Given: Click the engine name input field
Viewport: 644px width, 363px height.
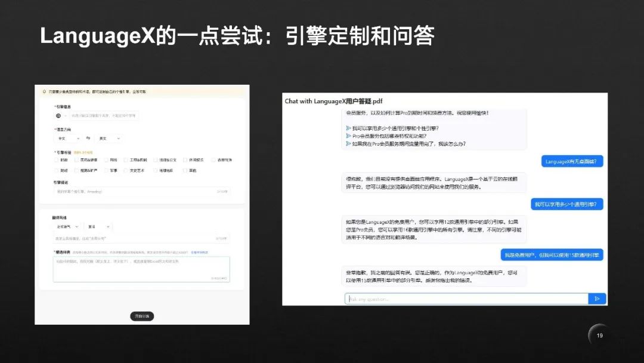Looking at the screenshot, I should coord(104,116).
